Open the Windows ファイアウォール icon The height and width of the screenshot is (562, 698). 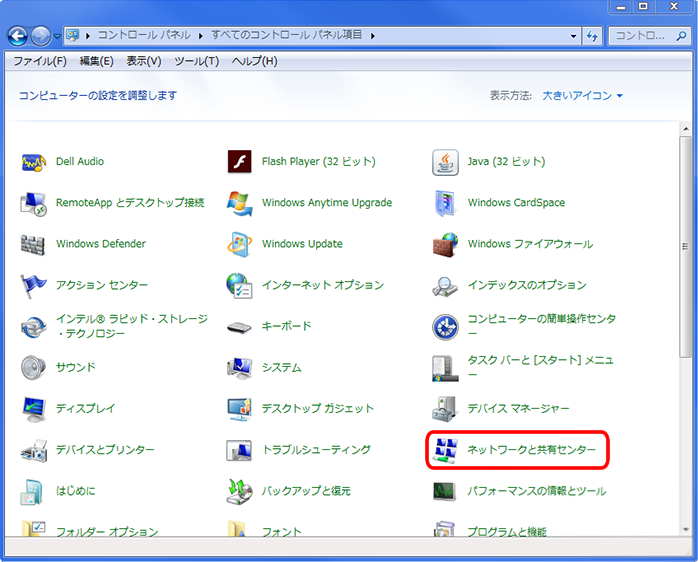[445, 244]
